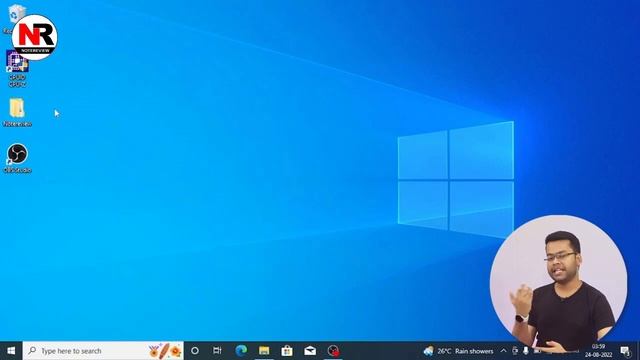
Task: Click the microphone icon in system tray
Action: pos(526,351)
